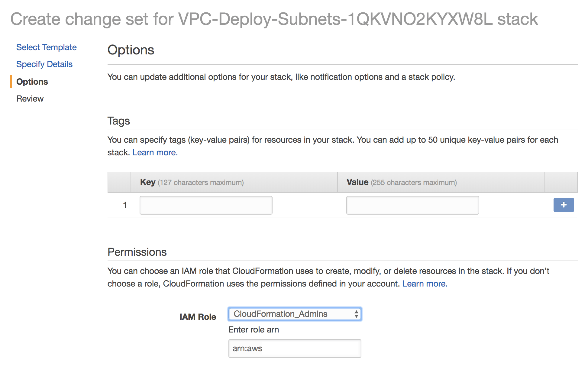This screenshot has height=373, width=588.
Task: Go to the Specify Details step
Action: tap(44, 64)
